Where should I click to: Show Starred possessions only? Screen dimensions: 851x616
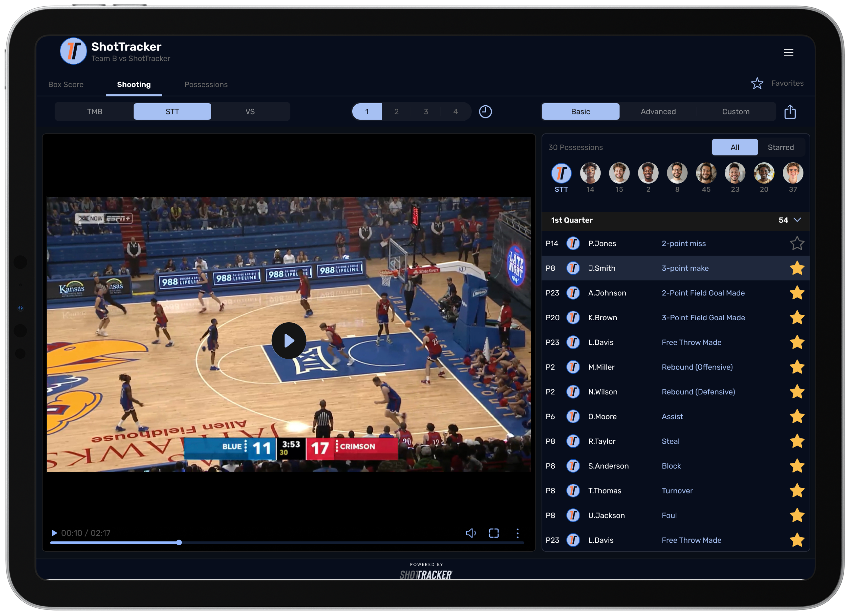click(x=780, y=147)
